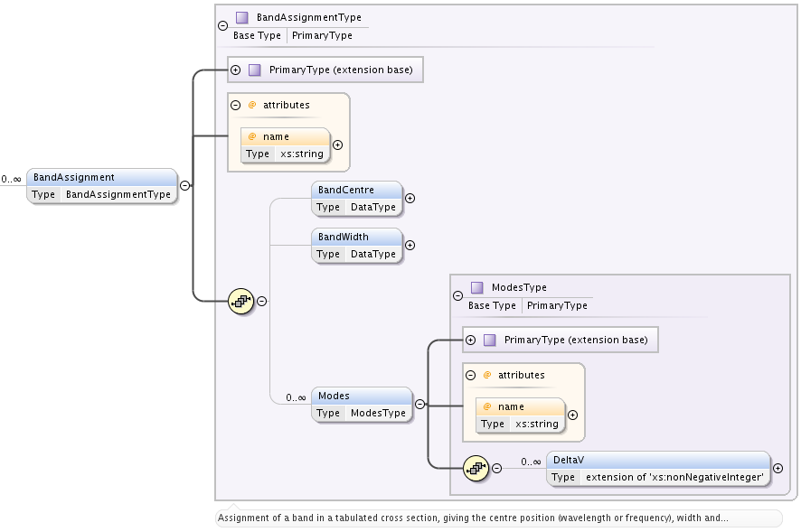Expand the BandCentre element

coord(410,198)
